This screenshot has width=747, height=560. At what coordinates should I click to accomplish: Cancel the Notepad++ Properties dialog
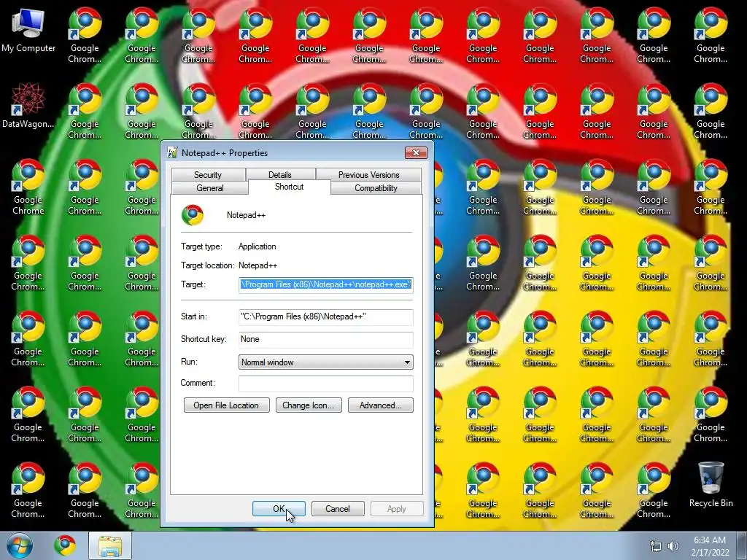338,508
